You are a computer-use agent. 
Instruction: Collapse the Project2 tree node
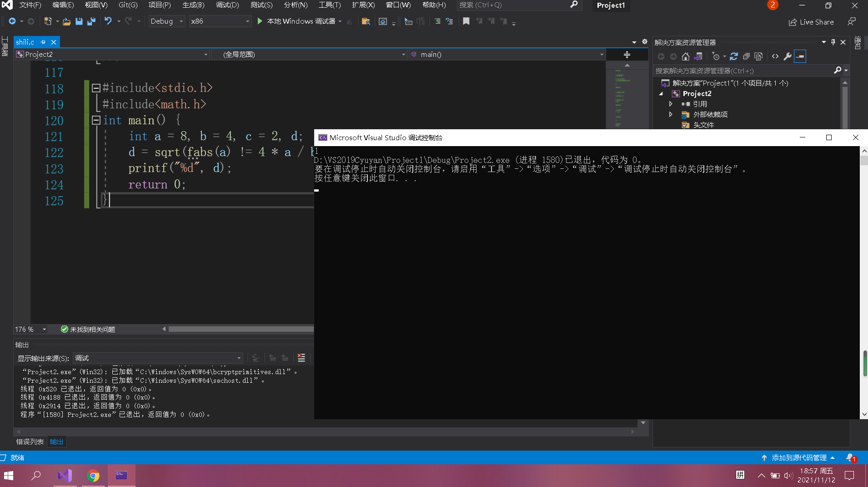pyautogui.click(x=661, y=93)
